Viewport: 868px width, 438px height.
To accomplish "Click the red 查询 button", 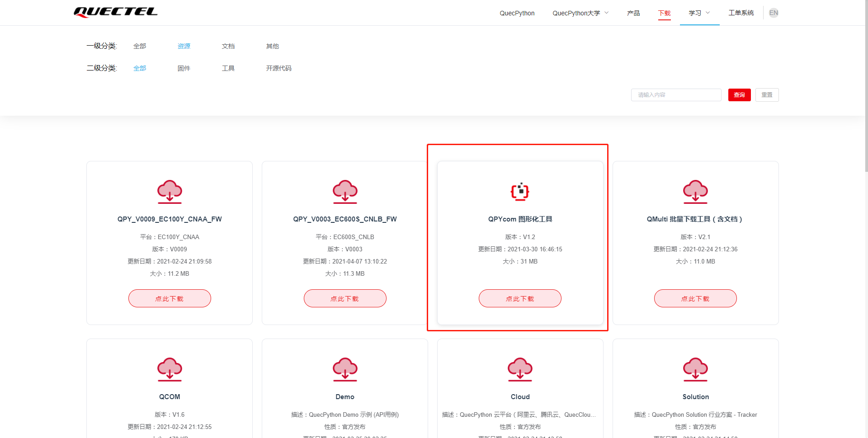I will coord(739,95).
